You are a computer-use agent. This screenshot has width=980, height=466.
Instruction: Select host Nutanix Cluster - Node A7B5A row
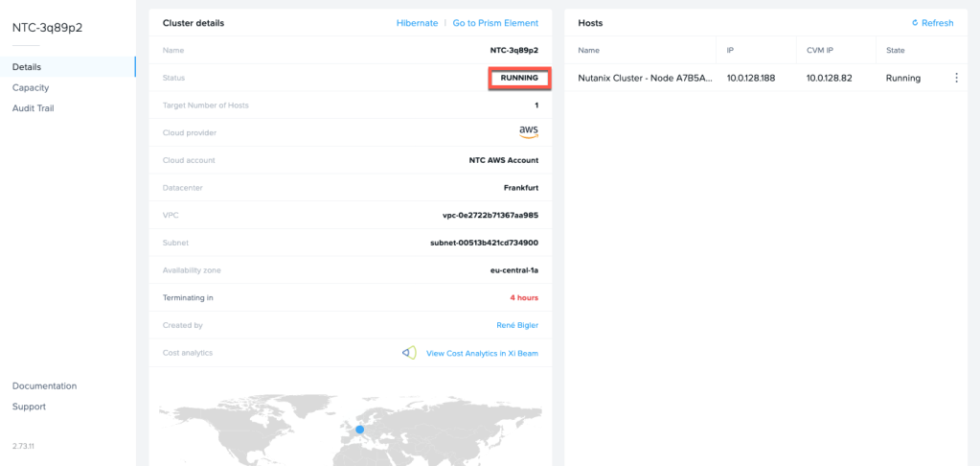[765, 79]
